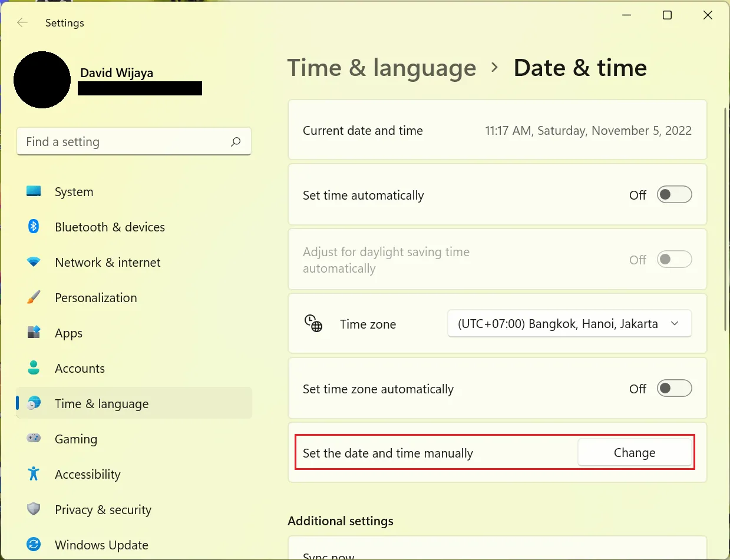Click the Time zone clock-globe icon
Viewport: 730px width, 560px height.
pyautogui.click(x=313, y=323)
